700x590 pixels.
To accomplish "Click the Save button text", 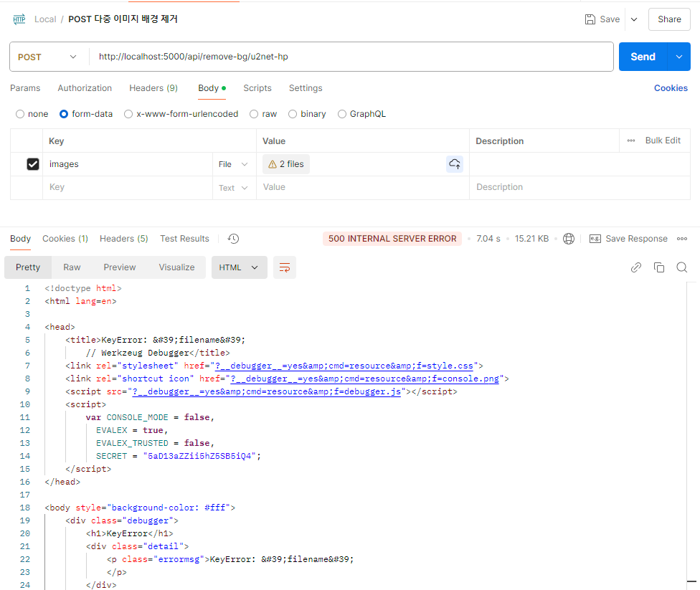I will pos(610,19).
